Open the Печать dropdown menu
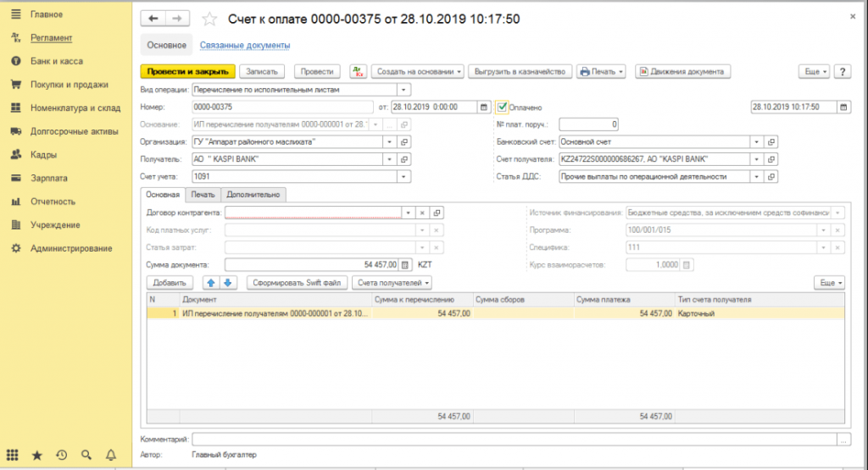 601,72
